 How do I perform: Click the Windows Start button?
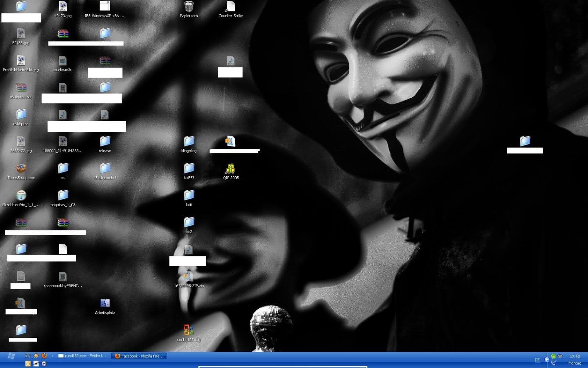[x=11, y=356]
